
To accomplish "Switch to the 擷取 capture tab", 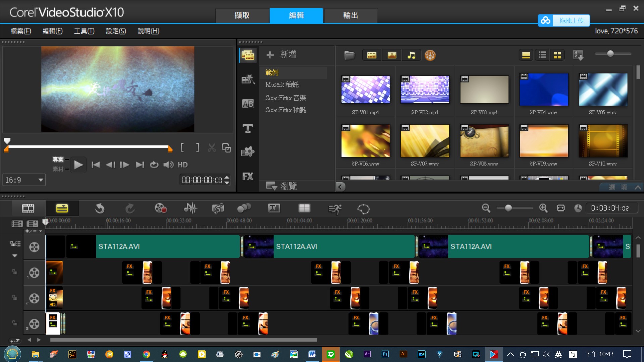I will 242,15.
